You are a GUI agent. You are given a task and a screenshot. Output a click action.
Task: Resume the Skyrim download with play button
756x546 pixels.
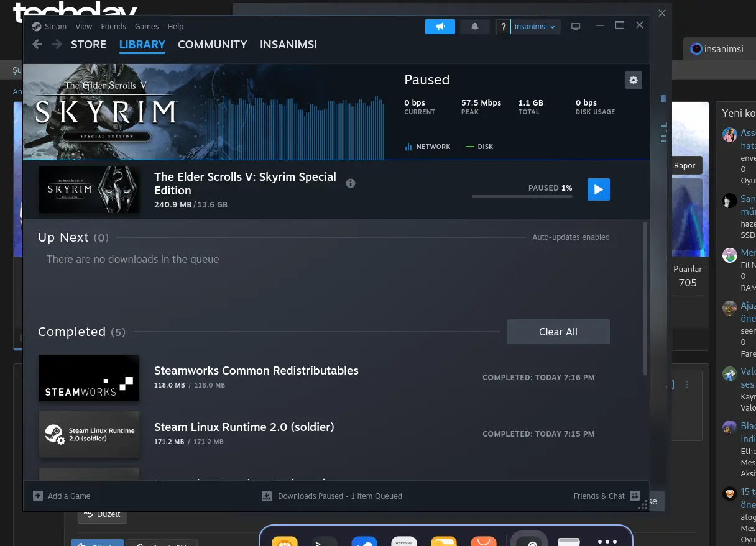pyautogui.click(x=599, y=189)
